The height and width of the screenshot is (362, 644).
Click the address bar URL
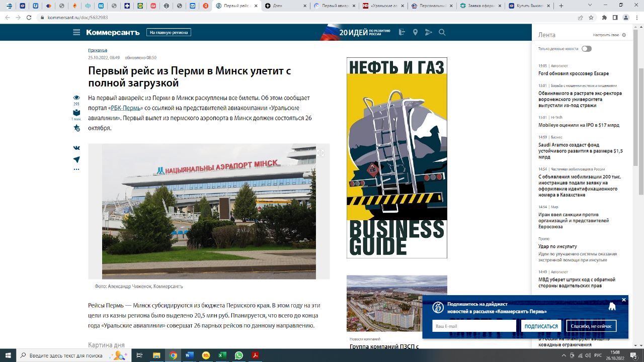pyautogui.click(x=77, y=17)
